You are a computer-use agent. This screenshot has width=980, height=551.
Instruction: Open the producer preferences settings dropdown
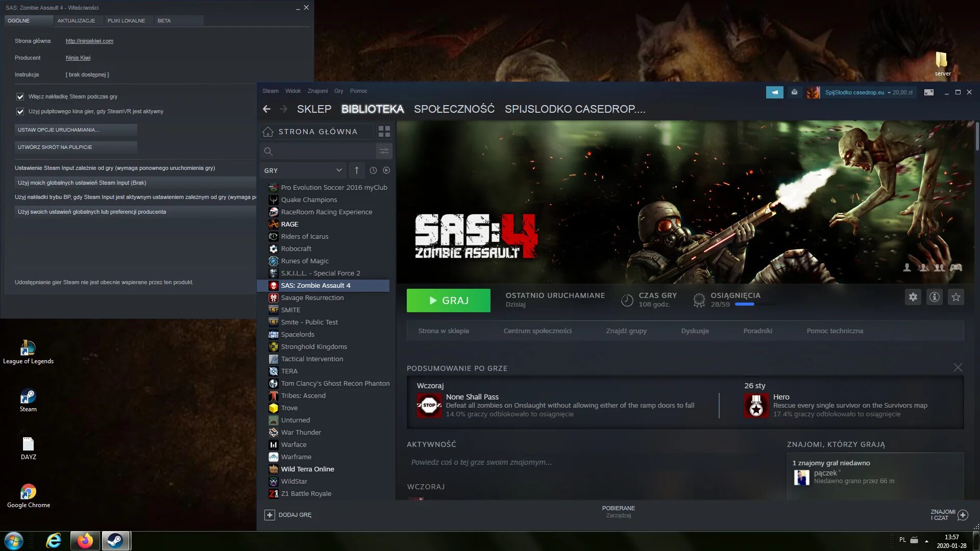[x=135, y=212]
